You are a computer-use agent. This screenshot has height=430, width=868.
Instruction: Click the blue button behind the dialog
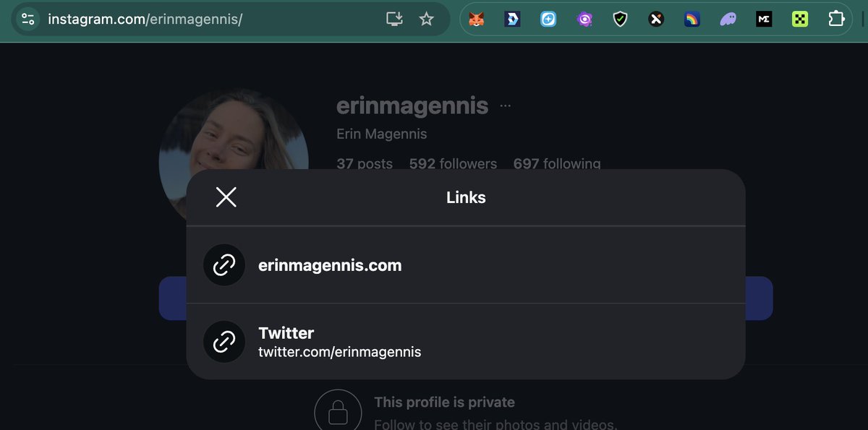coord(758,298)
